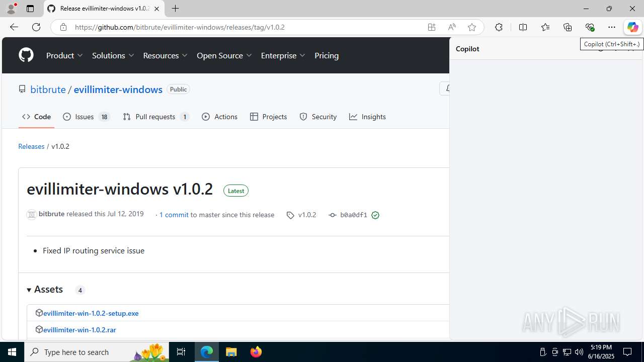The image size is (644, 362).
Task: Switch to the Code tab
Action: click(36, 117)
